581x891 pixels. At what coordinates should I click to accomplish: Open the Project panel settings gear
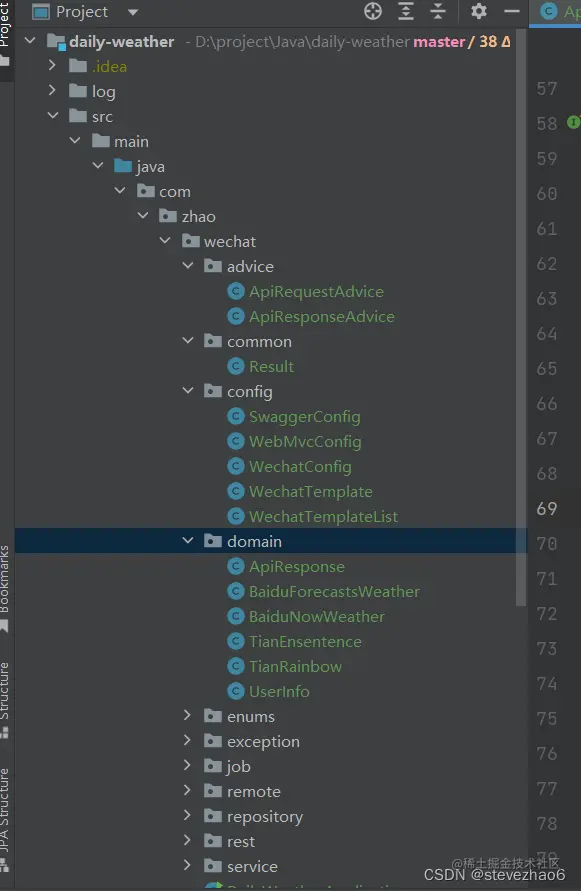pos(479,11)
